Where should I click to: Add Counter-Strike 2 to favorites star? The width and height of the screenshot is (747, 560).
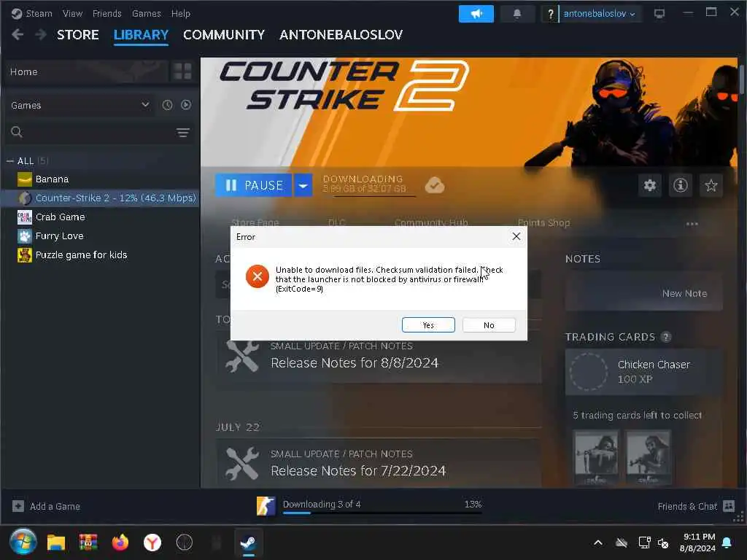pyautogui.click(x=711, y=184)
